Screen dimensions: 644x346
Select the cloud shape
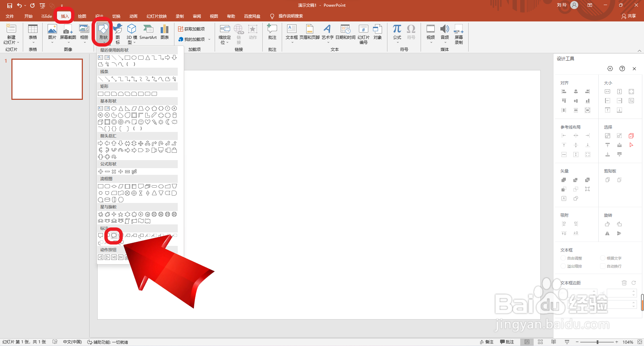174,122
